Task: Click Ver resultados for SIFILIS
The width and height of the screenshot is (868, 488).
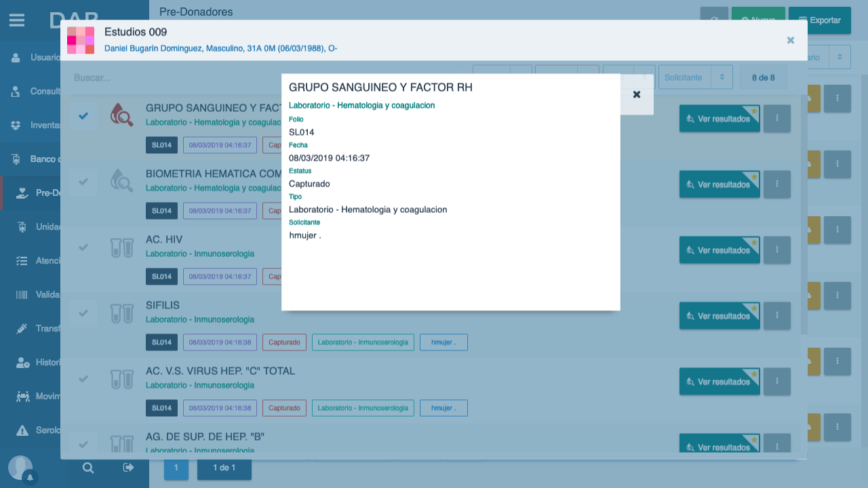Action: (x=719, y=316)
